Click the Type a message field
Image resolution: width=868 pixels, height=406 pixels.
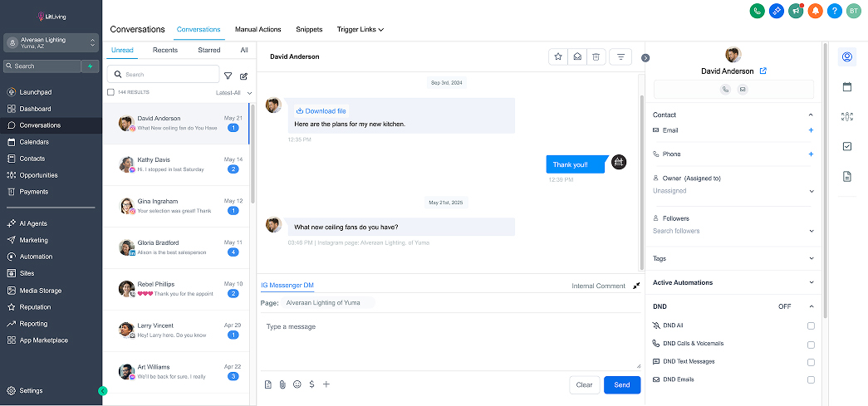click(x=449, y=340)
